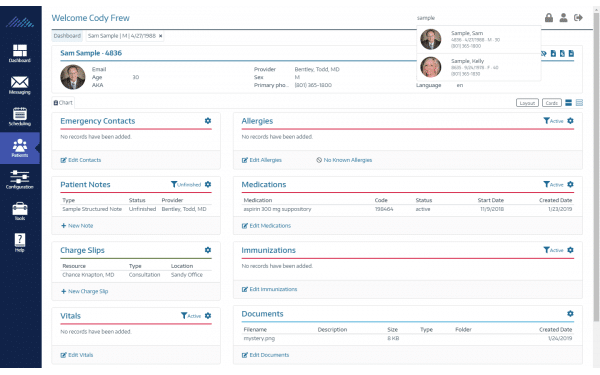Click the page vertical scrollbar
The width and height of the screenshot is (600, 375).
coord(596,168)
